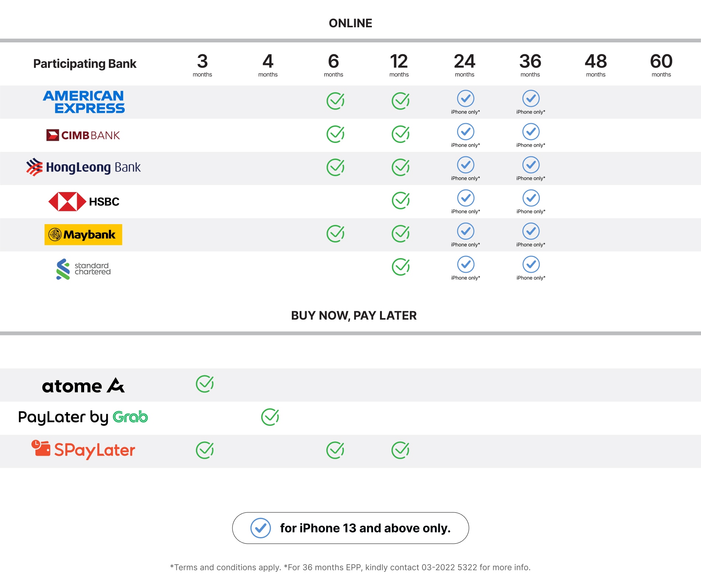This screenshot has height=588, width=701.
Task: Open the atome logo
Action: point(83,386)
